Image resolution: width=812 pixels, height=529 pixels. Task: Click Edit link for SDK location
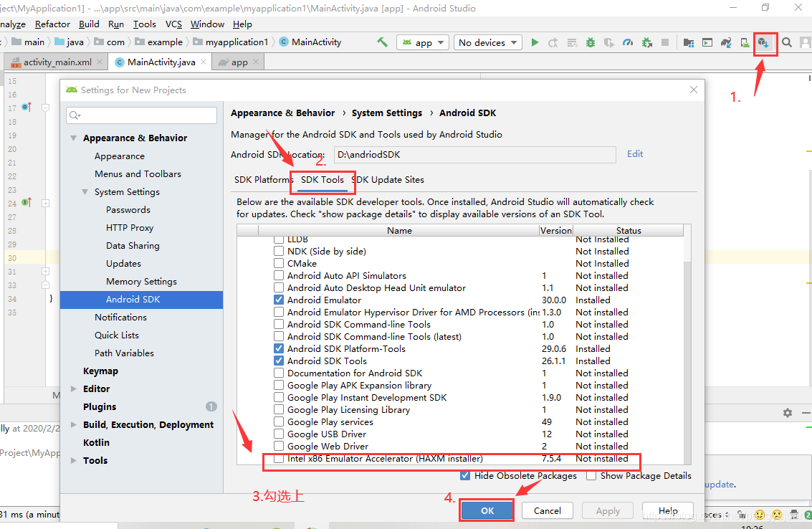point(635,154)
